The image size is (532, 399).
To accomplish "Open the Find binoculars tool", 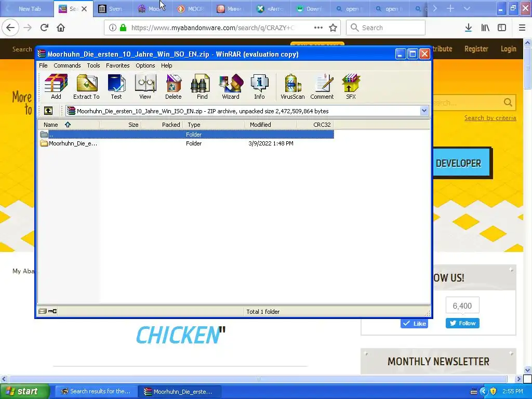I will (x=202, y=87).
